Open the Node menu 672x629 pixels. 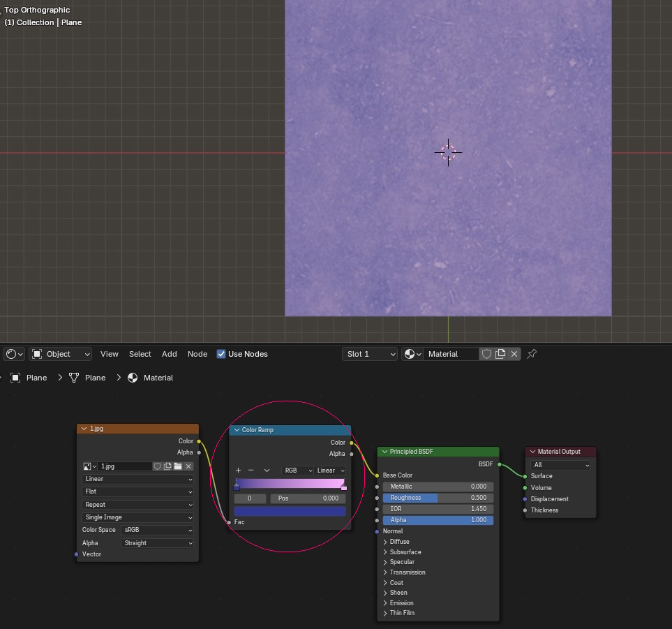click(197, 354)
